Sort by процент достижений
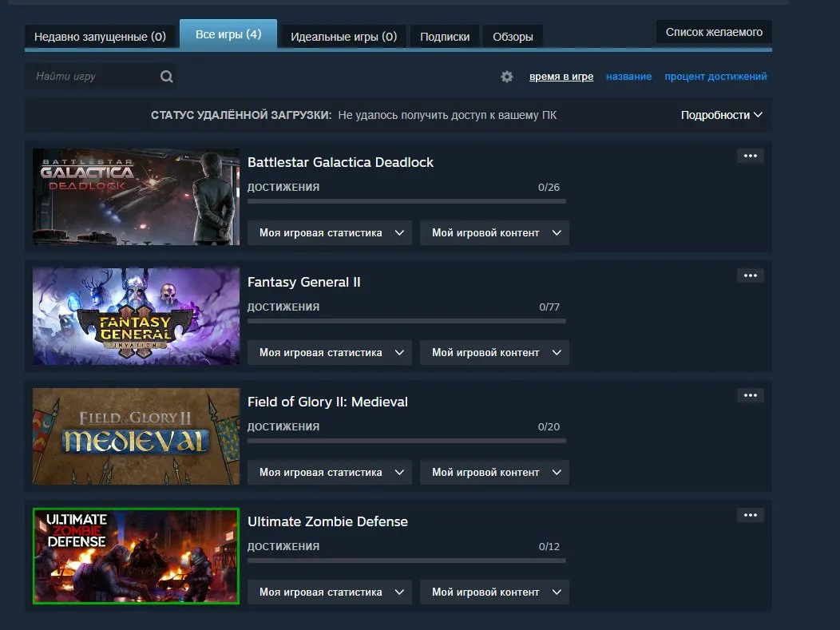 point(715,77)
